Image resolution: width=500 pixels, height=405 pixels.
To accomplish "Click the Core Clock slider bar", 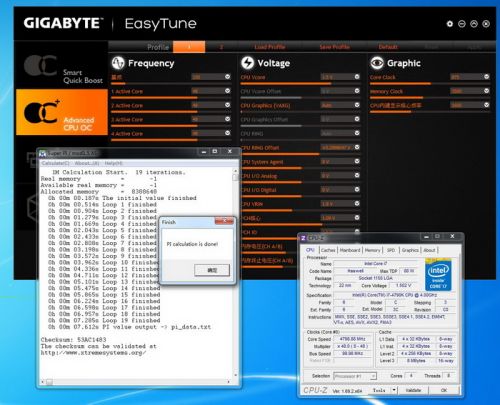I will click(x=430, y=84).
